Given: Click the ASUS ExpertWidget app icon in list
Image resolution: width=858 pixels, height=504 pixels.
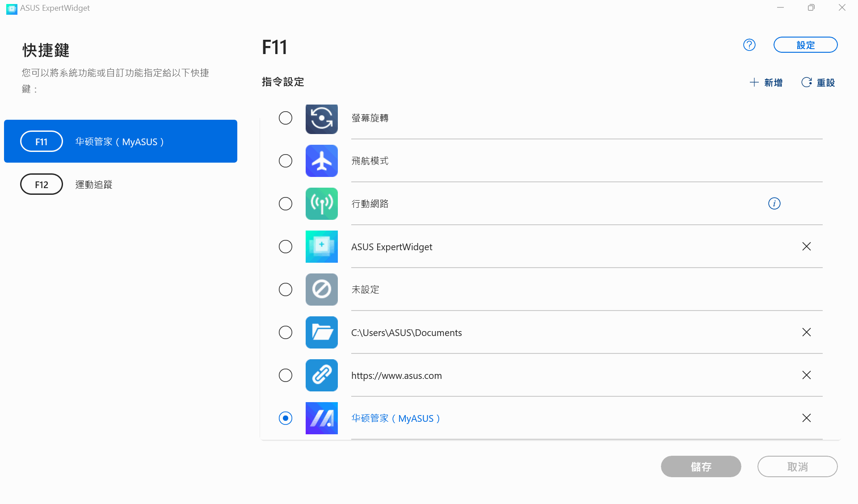Looking at the screenshot, I should click(321, 247).
